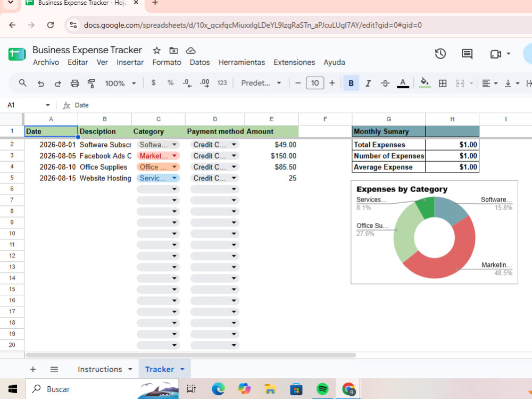Screen dimensions: 532x399
Task: Open the name box dropdown arrow
Action: point(47,105)
